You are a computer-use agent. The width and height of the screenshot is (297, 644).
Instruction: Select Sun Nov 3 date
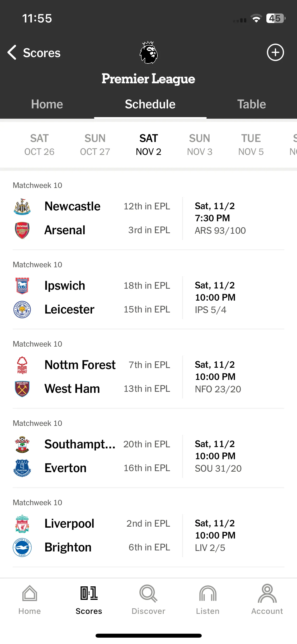pyautogui.click(x=200, y=145)
